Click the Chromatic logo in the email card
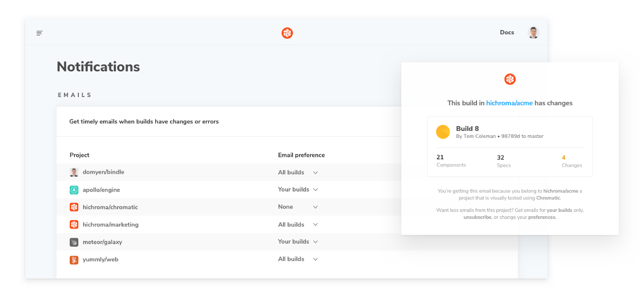The width and height of the screenshot is (644, 294). [510, 79]
